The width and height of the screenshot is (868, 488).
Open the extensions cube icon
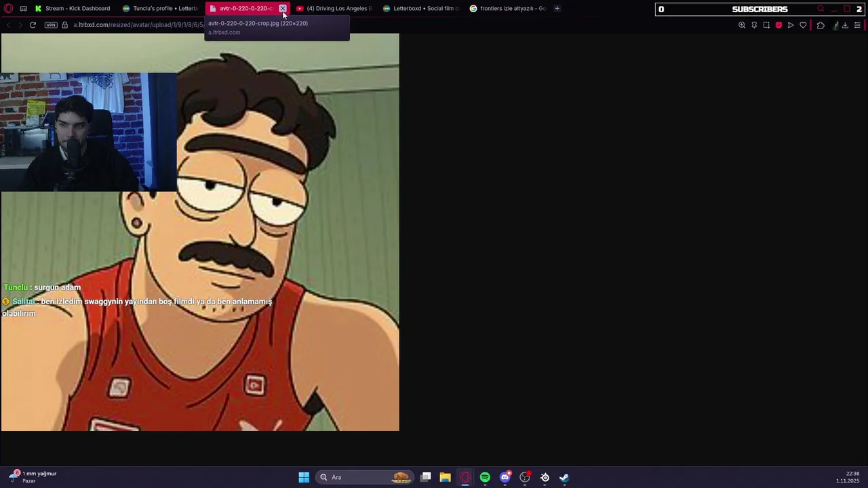[821, 25]
